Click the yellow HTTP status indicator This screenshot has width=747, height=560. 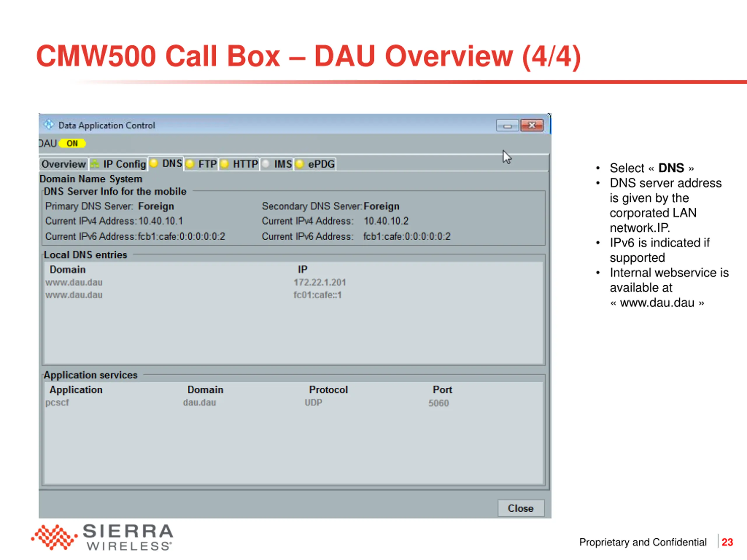click(225, 164)
